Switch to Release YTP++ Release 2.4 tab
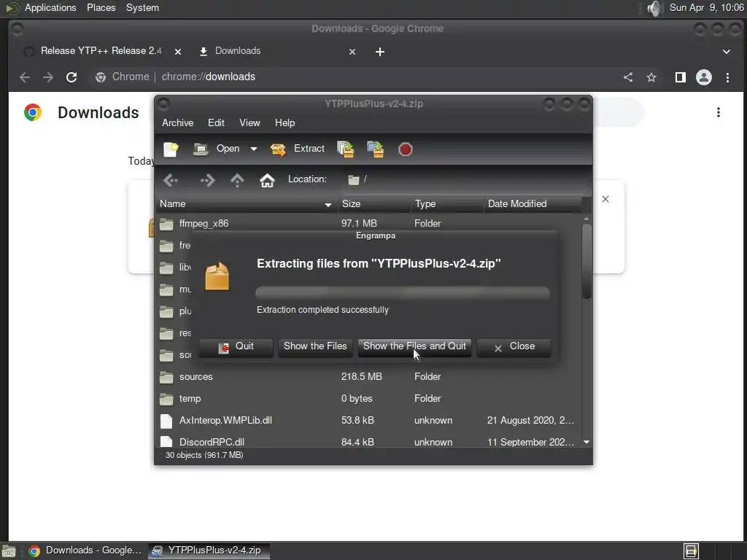Image resolution: width=747 pixels, height=560 pixels. (101, 51)
